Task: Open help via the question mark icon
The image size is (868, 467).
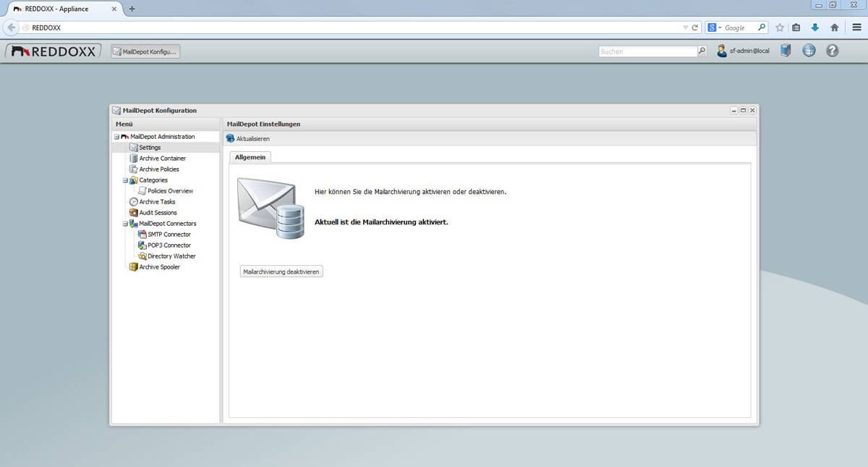Action: 832,51
